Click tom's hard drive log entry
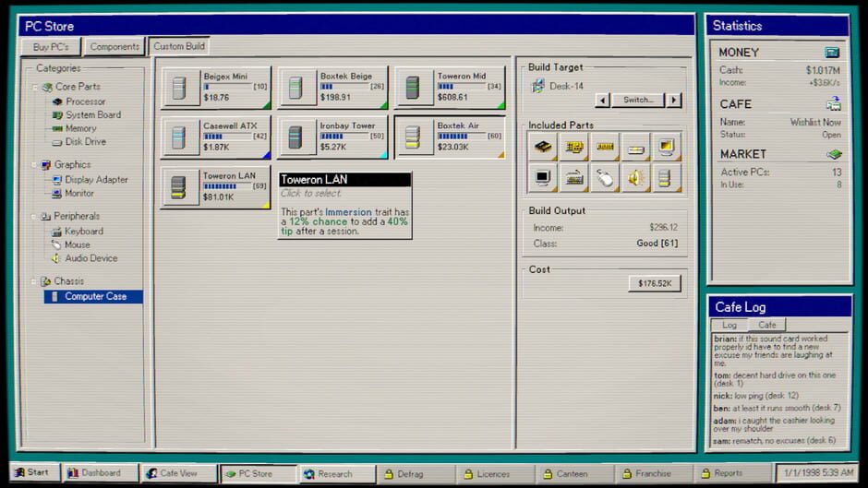The image size is (868, 488). (x=775, y=379)
